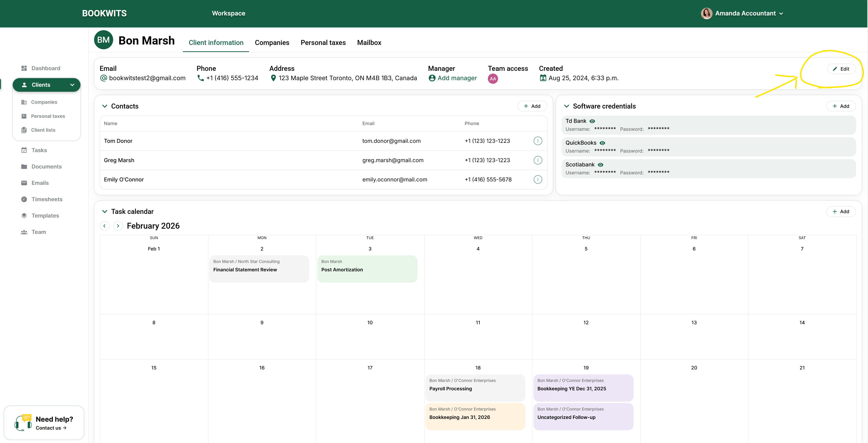Collapse the Clients sidebar menu

[72, 85]
